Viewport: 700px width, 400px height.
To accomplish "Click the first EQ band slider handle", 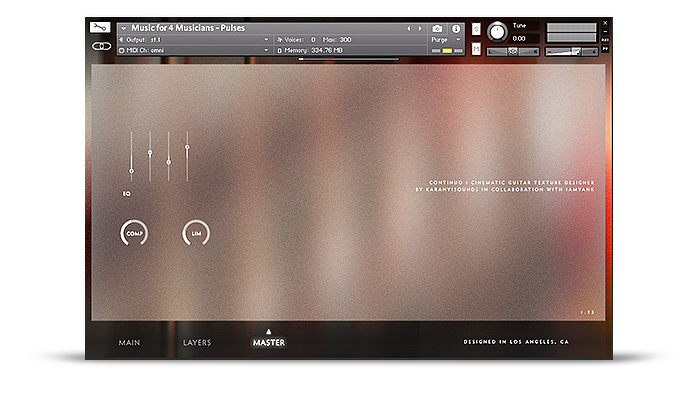I will (x=131, y=171).
